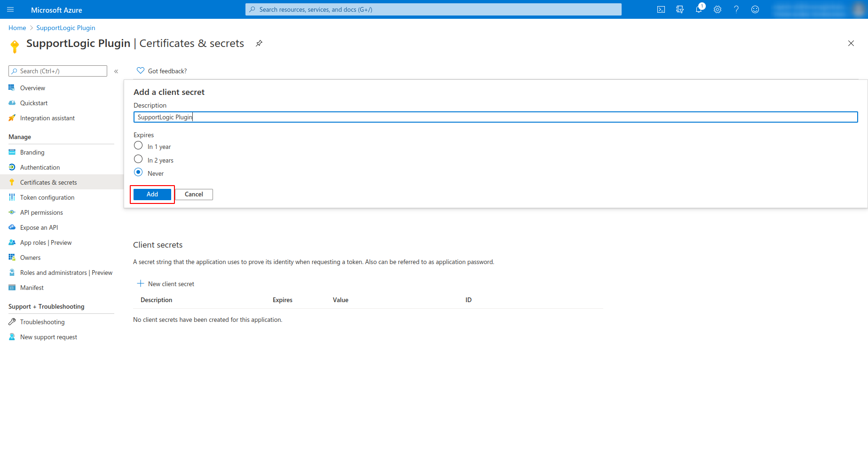Open Branding settings
The height and width of the screenshot is (460, 868).
point(32,152)
